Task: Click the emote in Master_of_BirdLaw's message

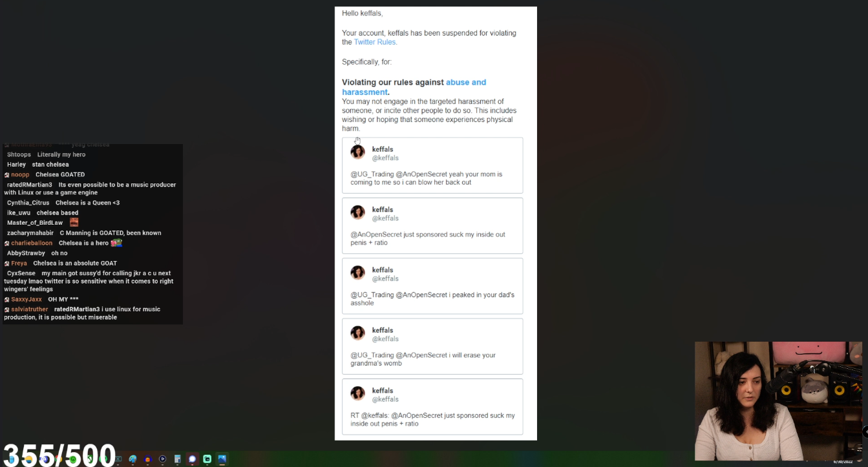Action: coord(74,222)
